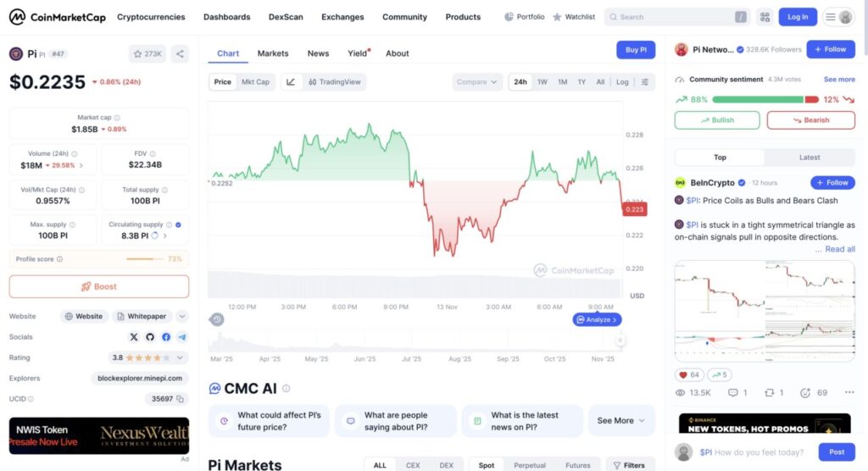This screenshot has width=868, height=471.
Task: Switch chart to Mkt Cap view
Action: tap(255, 82)
